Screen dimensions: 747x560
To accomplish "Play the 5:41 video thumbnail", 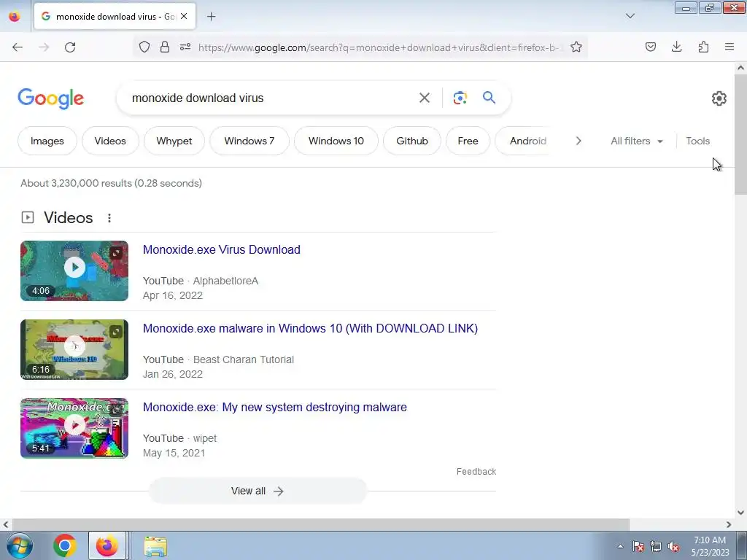I will 74,428.
